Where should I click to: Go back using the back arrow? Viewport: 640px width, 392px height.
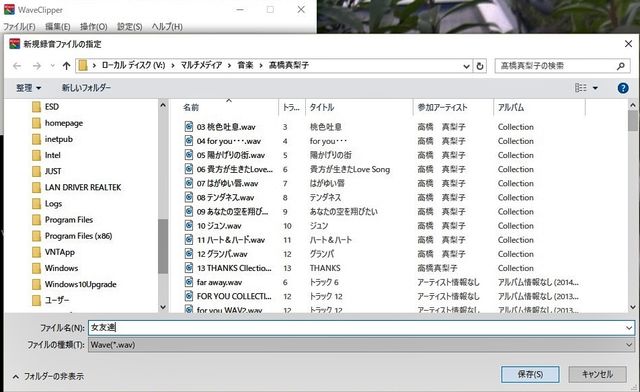(17, 66)
